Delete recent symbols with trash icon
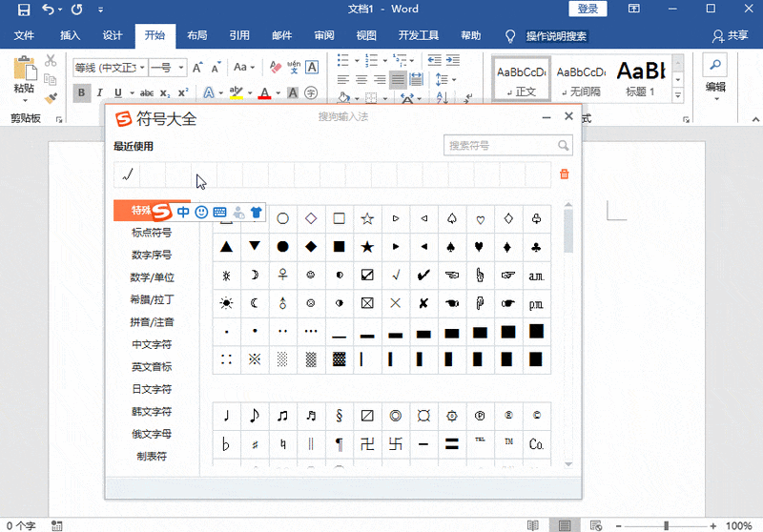 pyautogui.click(x=565, y=174)
